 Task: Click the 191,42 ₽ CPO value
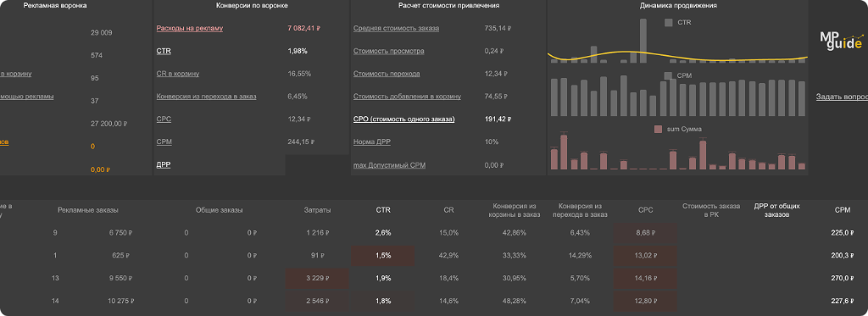click(x=498, y=119)
